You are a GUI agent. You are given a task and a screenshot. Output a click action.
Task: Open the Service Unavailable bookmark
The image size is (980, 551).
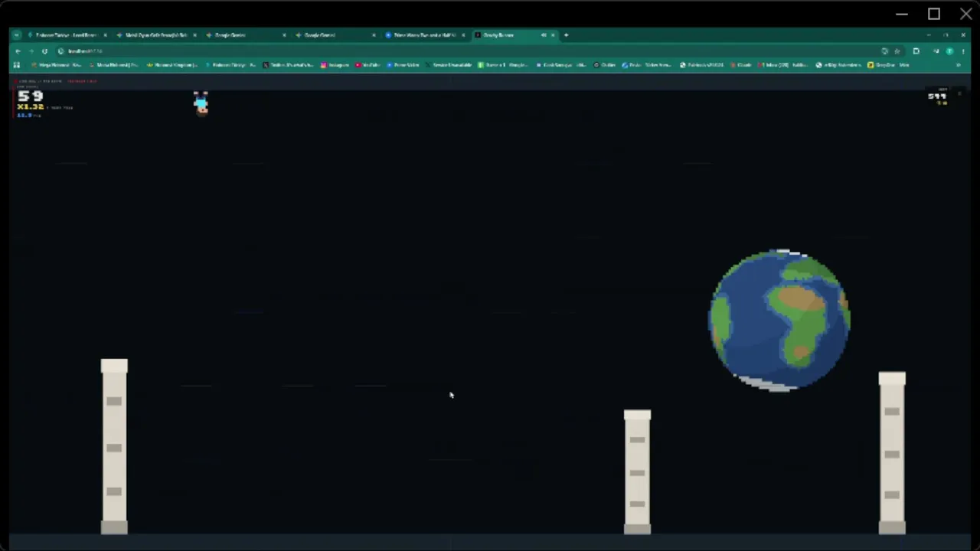click(x=449, y=65)
